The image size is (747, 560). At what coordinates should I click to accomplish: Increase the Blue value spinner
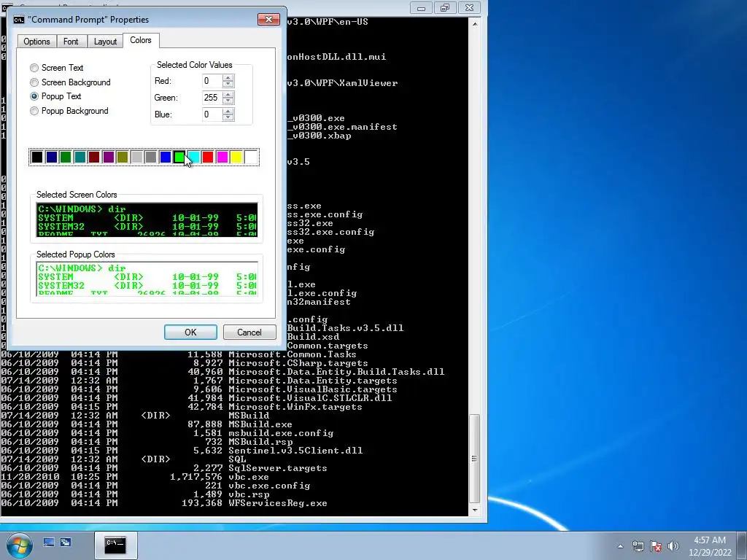[228, 111]
